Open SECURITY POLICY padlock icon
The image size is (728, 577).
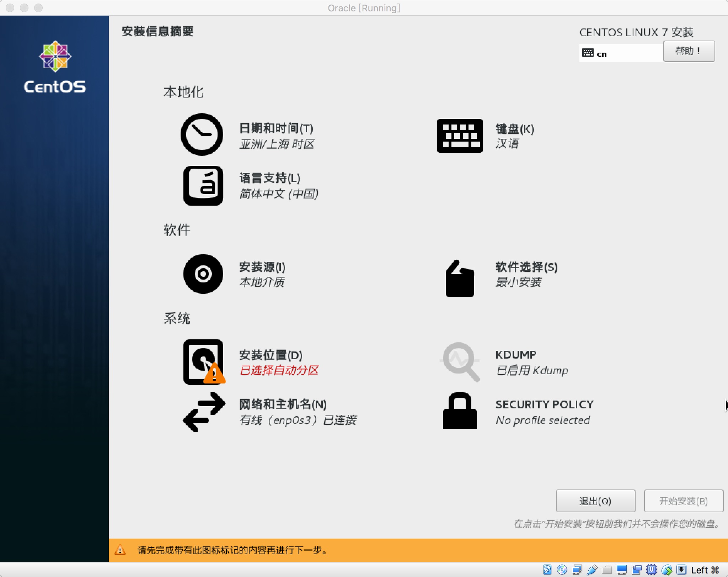click(x=460, y=411)
